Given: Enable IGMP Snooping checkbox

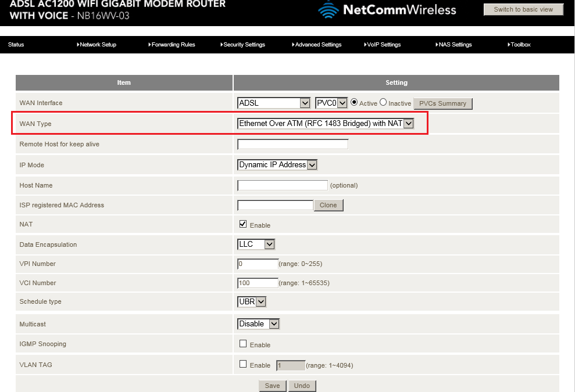Looking at the screenshot, I should (243, 344).
